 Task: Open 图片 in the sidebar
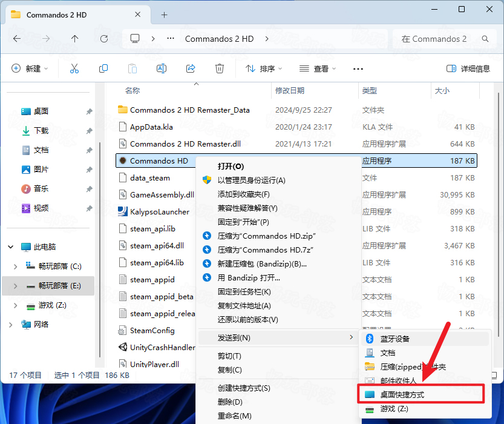point(41,170)
